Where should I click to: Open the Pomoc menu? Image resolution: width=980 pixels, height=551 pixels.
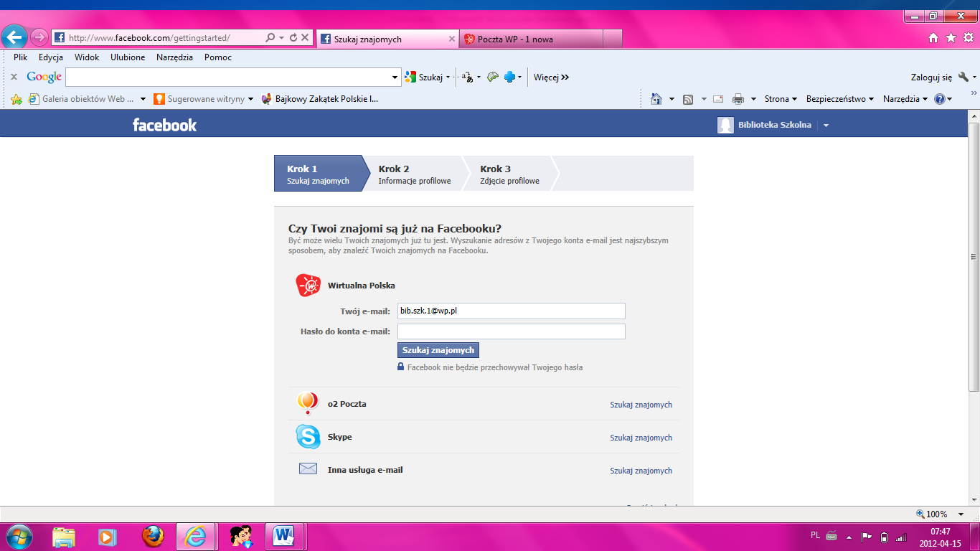click(x=218, y=57)
